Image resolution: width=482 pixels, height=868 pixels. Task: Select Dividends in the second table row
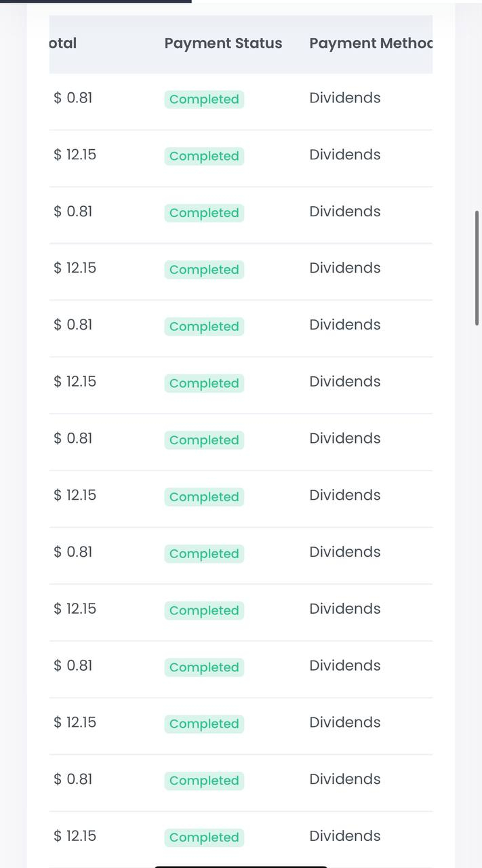(x=345, y=155)
